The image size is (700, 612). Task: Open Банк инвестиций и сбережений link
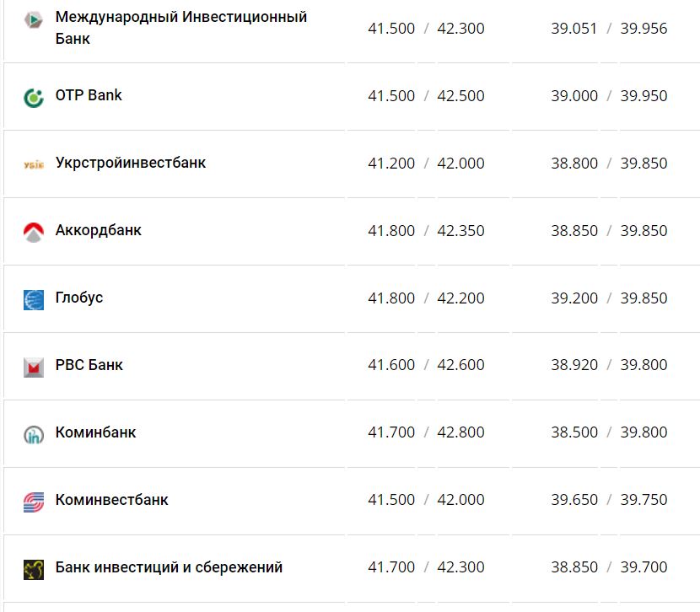169,567
